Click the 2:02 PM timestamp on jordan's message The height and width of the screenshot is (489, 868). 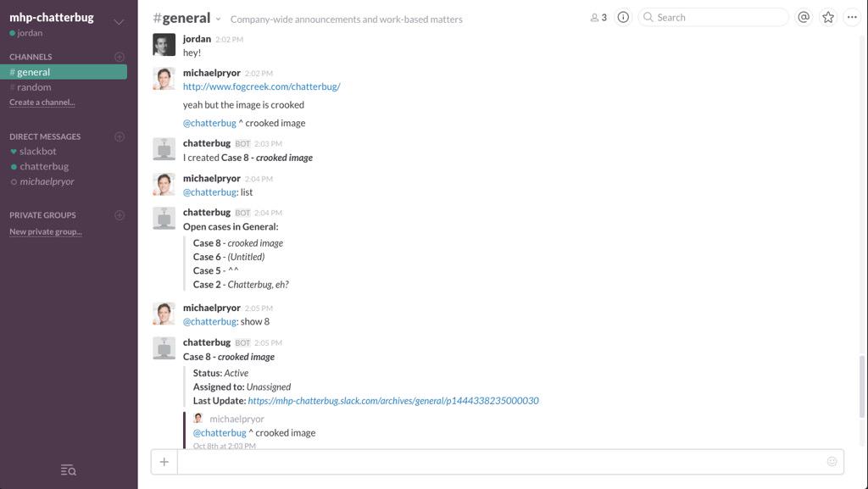click(229, 39)
